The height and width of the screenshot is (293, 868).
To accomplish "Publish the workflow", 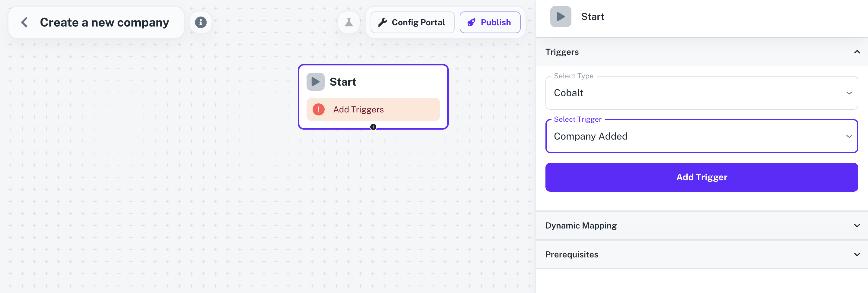I will (490, 22).
